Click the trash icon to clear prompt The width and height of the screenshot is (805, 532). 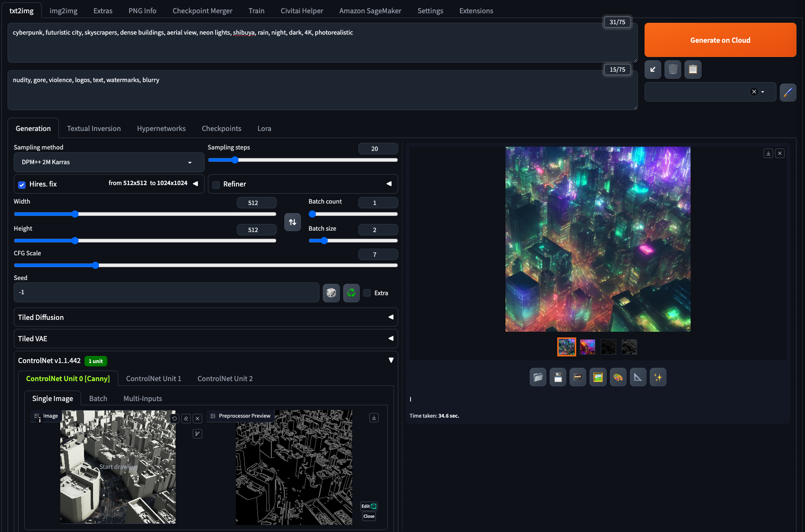tap(673, 70)
